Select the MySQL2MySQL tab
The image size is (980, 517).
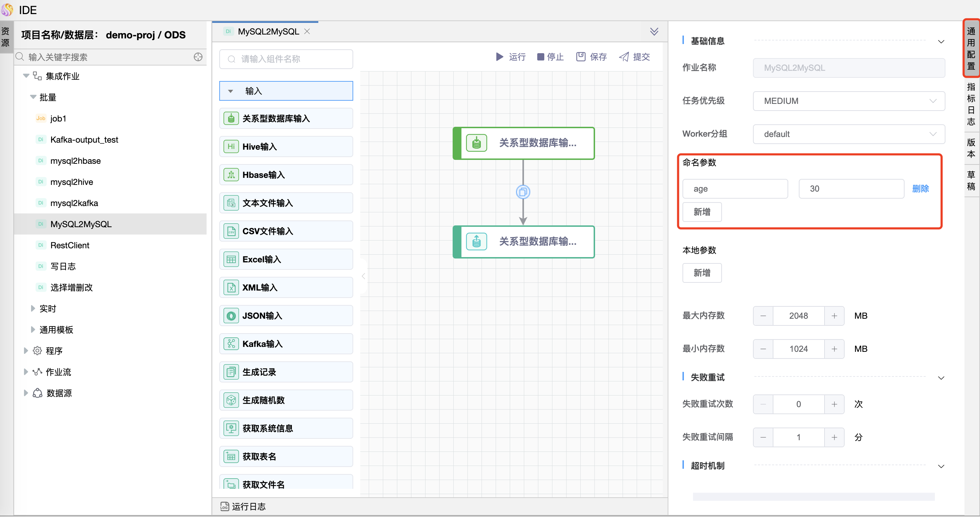coord(268,31)
